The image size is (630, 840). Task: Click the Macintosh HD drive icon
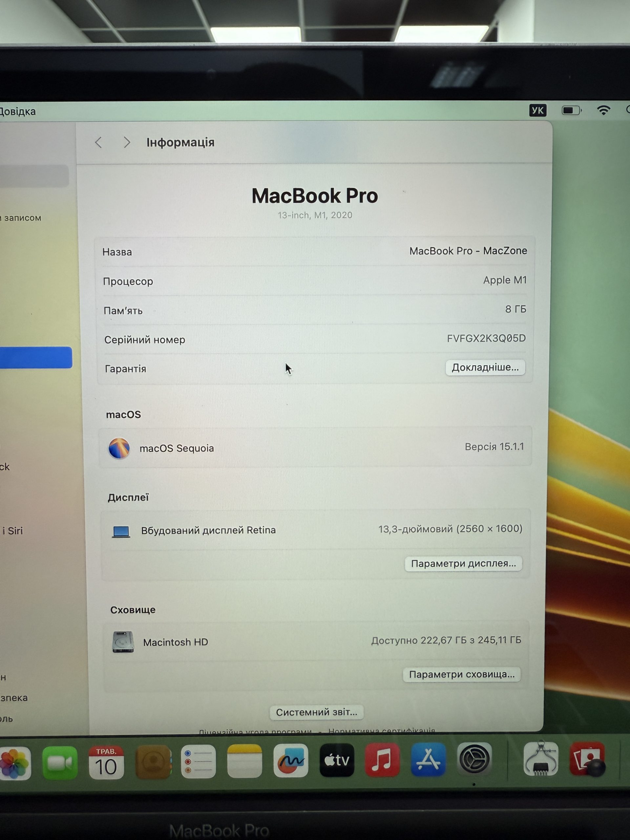[123, 642]
